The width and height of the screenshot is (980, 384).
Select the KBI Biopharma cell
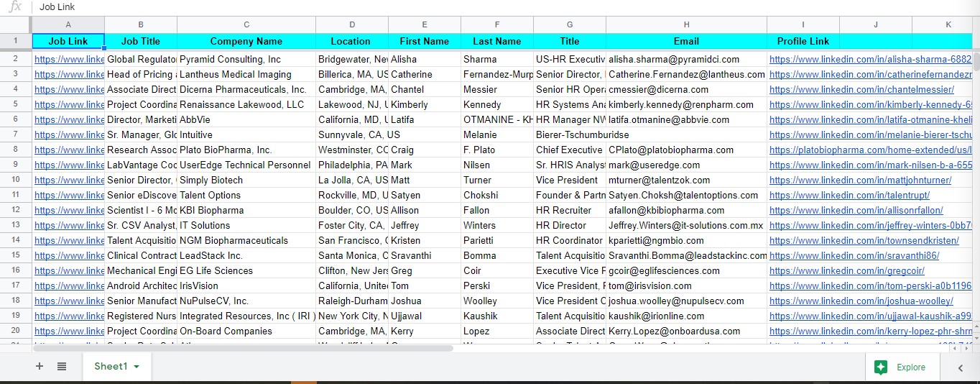click(x=246, y=210)
